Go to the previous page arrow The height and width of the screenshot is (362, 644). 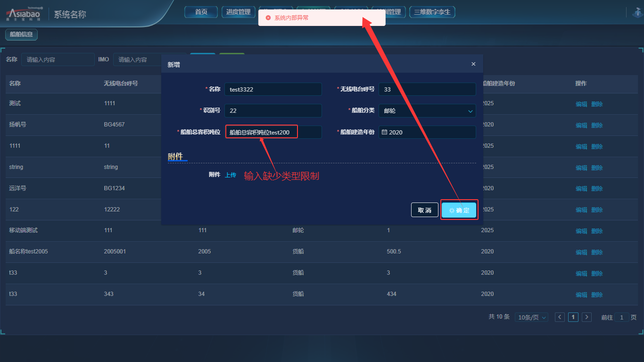pyautogui.click(x=560, y=317)
